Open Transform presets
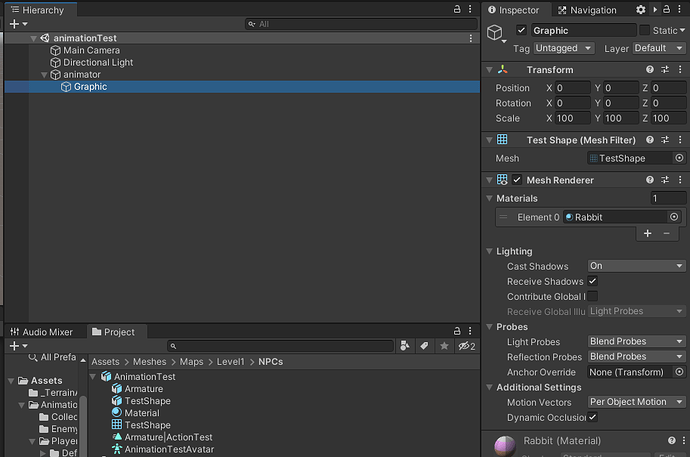 click(x=665, y=69)
